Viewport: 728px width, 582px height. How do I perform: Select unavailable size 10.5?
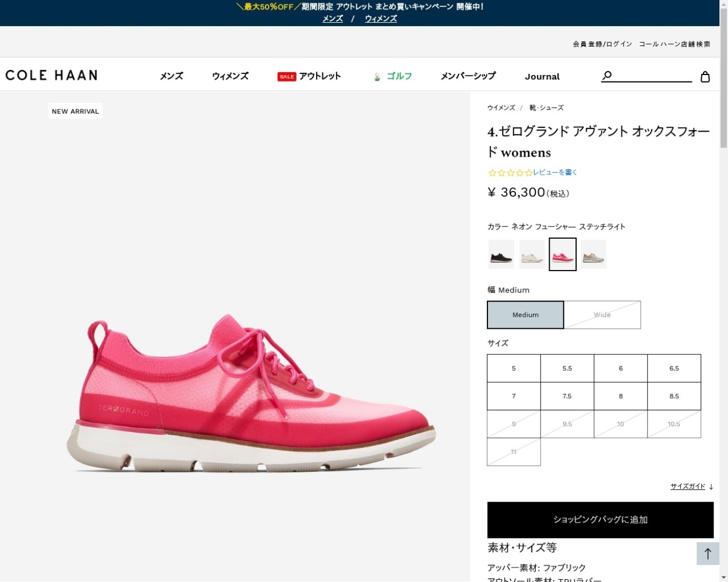674,424
